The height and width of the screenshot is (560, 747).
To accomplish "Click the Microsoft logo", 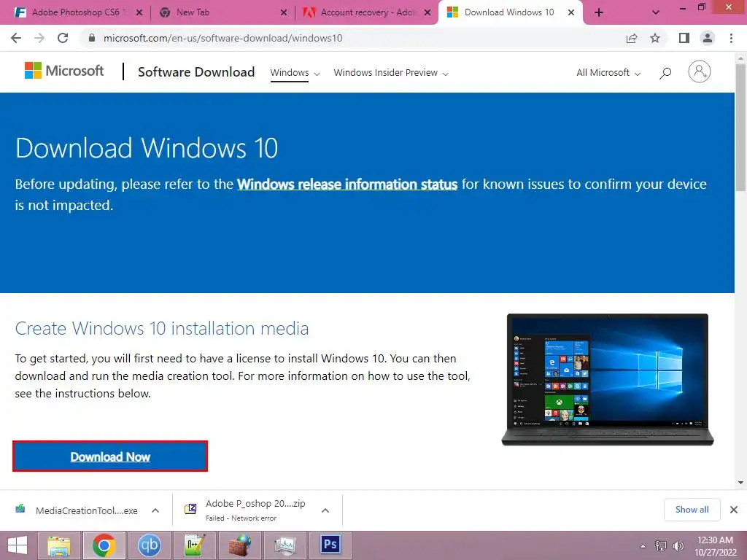I will click(x=64, y=71).
